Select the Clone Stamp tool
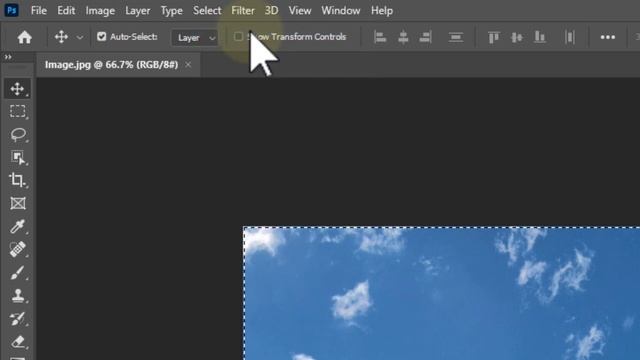The image size is (640, 360). [18, 296]
